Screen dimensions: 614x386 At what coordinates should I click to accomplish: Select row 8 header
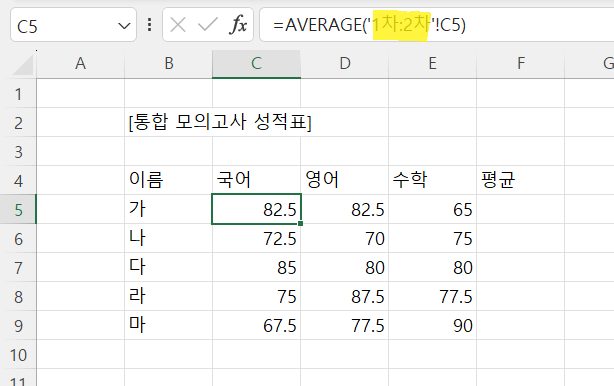point(18,296)
